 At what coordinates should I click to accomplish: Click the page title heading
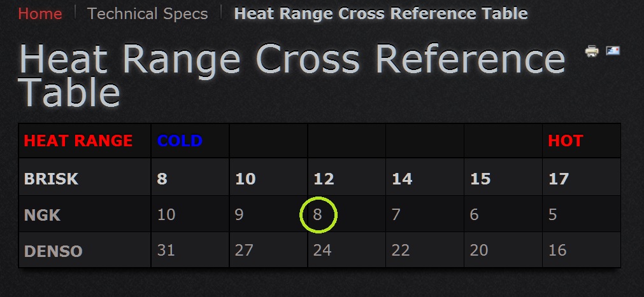[292, 75]
